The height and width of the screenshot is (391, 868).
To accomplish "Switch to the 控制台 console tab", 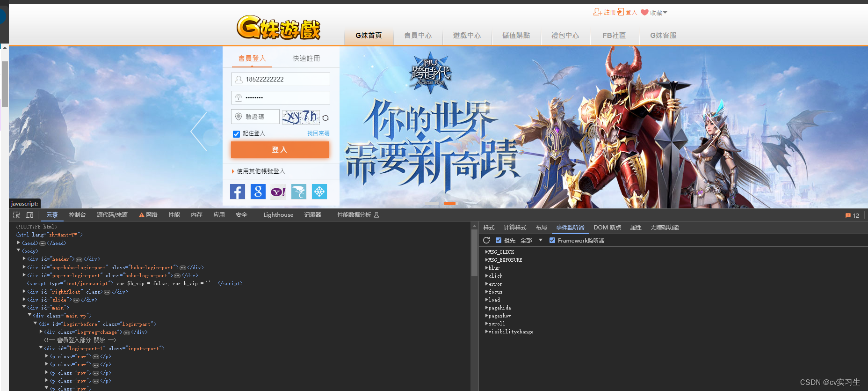I will 77,215.
